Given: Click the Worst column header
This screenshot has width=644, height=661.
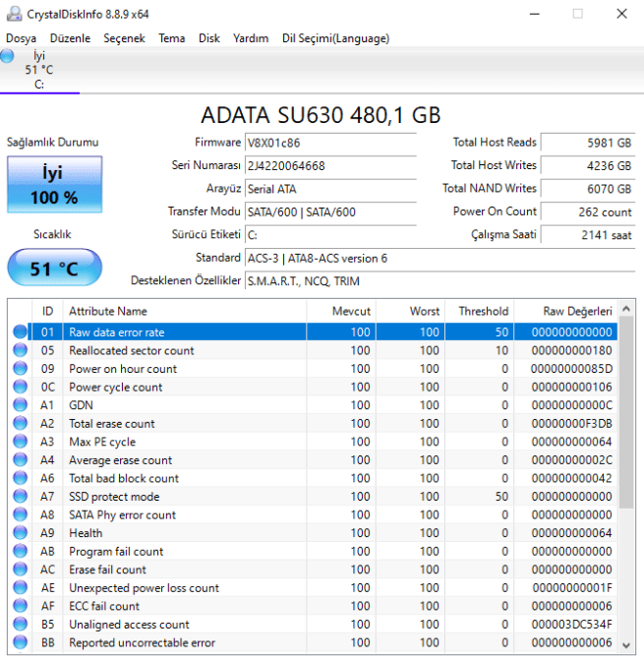Looking at the screenshot, I should 410,311.
